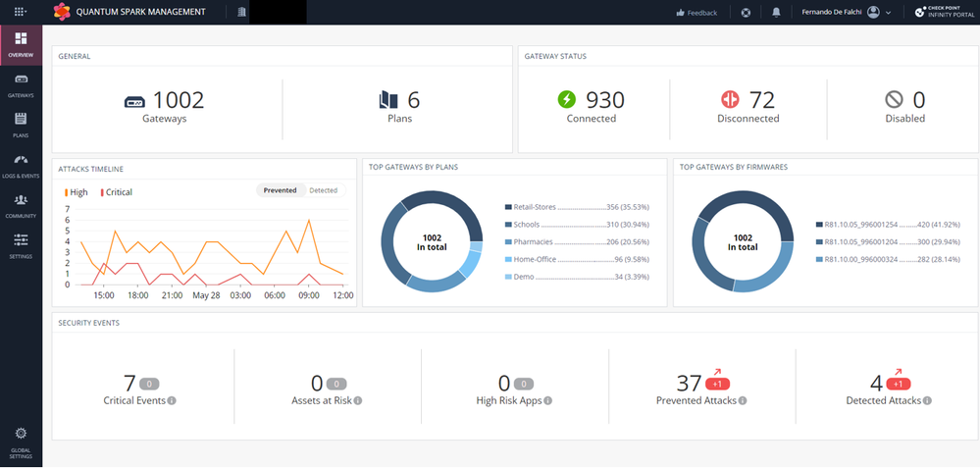Click the Prevented Attacks info icon
Viewport: 980px width, 468px height.
(x=743, y=400)
